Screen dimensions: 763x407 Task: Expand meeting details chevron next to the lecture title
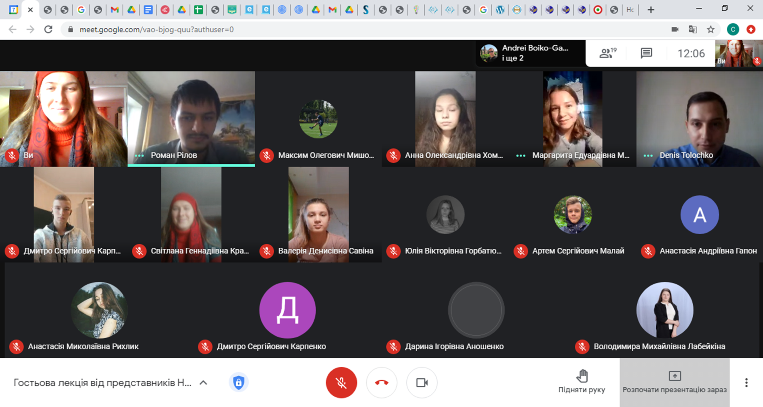point(203,383)
